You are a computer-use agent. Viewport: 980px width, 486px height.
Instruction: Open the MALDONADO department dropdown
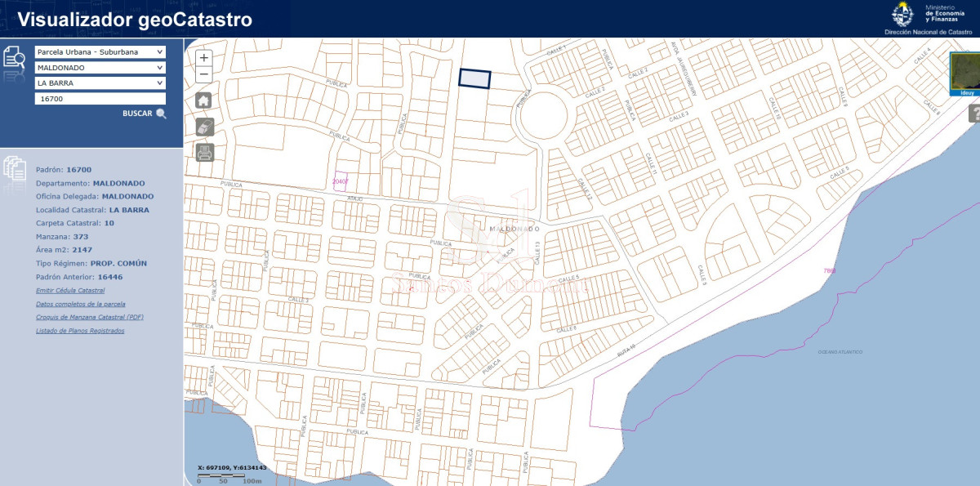(100, 67)
